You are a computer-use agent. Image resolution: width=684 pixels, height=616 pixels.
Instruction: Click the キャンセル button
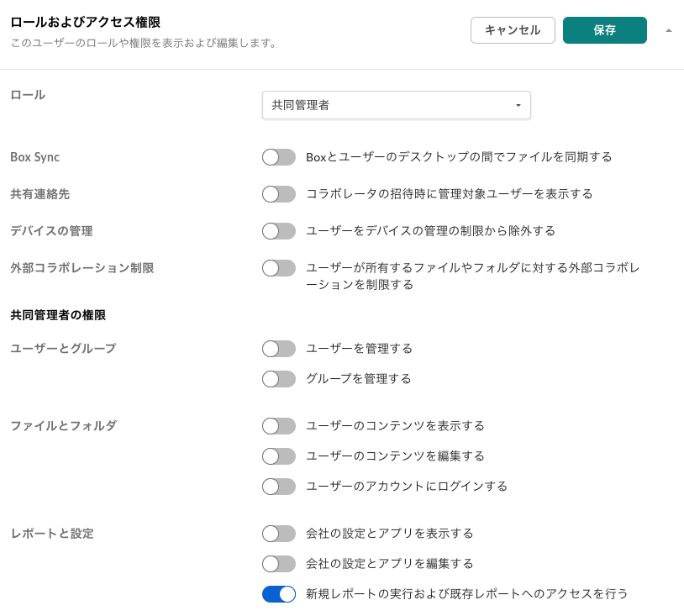point(513,30)
